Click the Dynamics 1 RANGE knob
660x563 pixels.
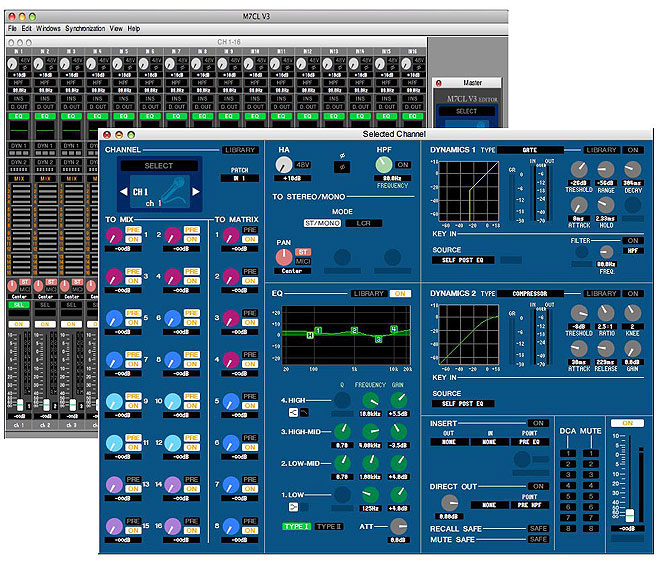coord(606,169)
